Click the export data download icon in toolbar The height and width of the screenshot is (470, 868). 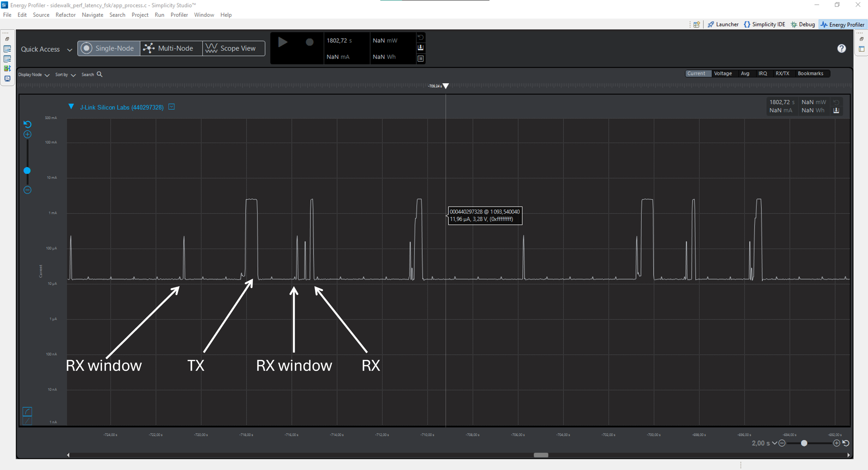[x=420, y=48]
